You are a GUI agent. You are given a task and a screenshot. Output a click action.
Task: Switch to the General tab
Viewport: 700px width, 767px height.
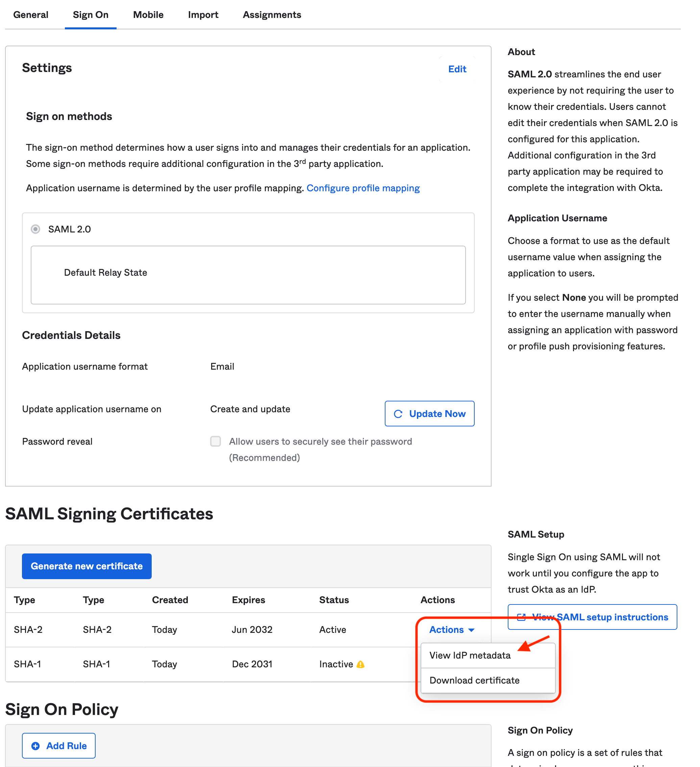pos(31,15)
